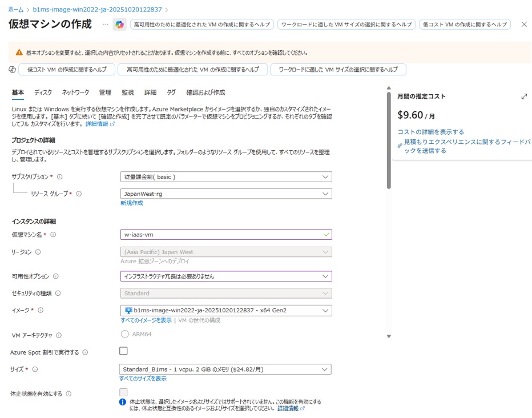Switch to the ディスク tab

click(43, 93)
